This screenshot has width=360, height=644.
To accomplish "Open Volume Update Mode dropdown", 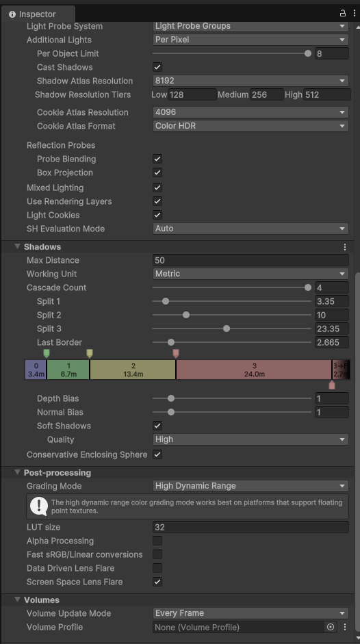I will pos(250,613).
